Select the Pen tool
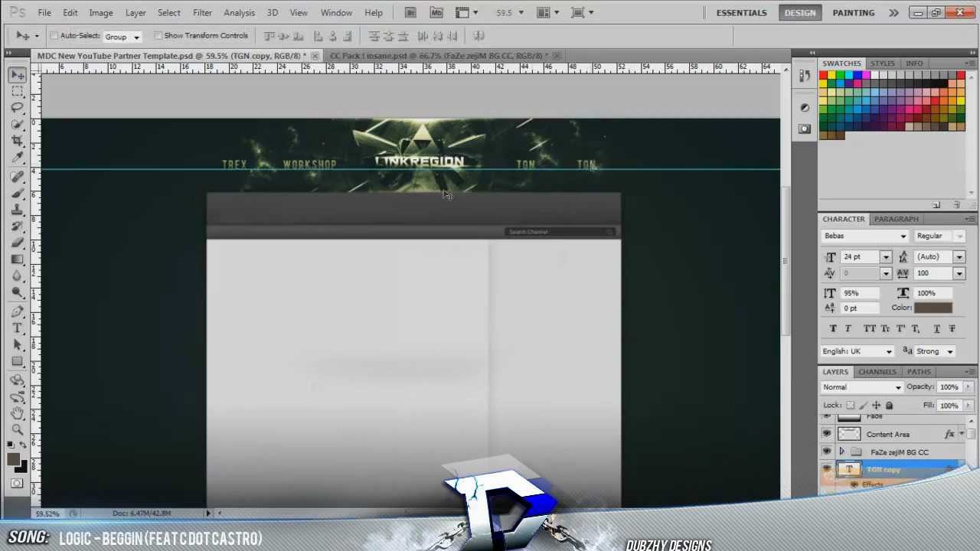This screenshot has height=551, width=980. [18, 311]
